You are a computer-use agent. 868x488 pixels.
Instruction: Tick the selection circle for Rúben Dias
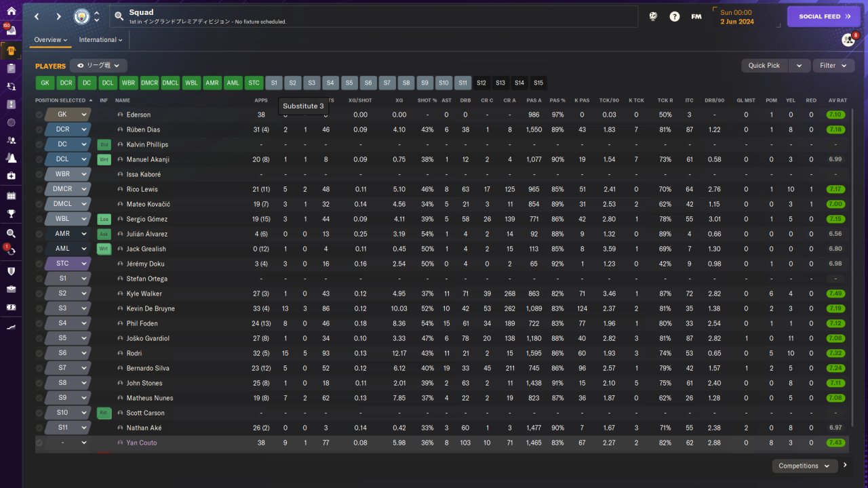[x=39, y=129]
